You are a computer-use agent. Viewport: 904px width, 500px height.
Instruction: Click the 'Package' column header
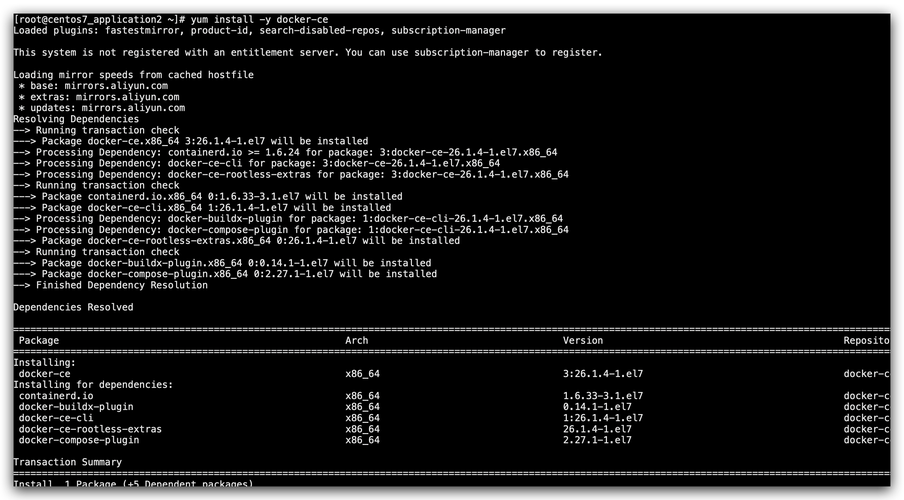pos(39,341)
